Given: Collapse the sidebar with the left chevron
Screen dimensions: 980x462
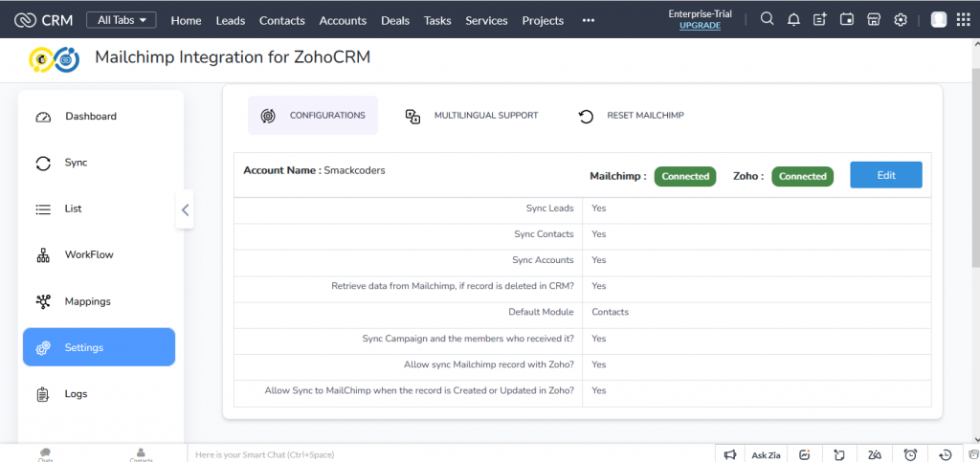Looking at the screenshot, I should [185, 209].
